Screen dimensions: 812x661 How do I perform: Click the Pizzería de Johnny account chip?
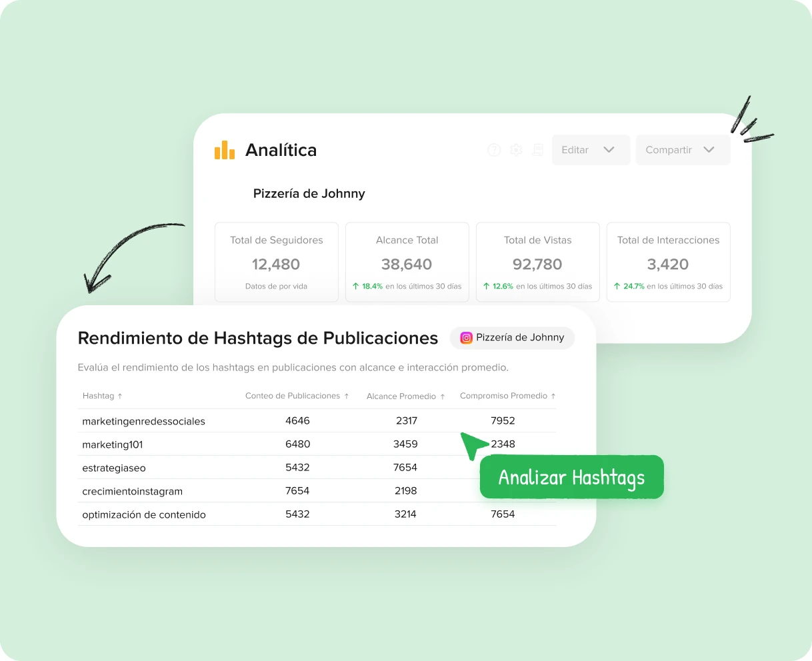(x=512, y=338)
